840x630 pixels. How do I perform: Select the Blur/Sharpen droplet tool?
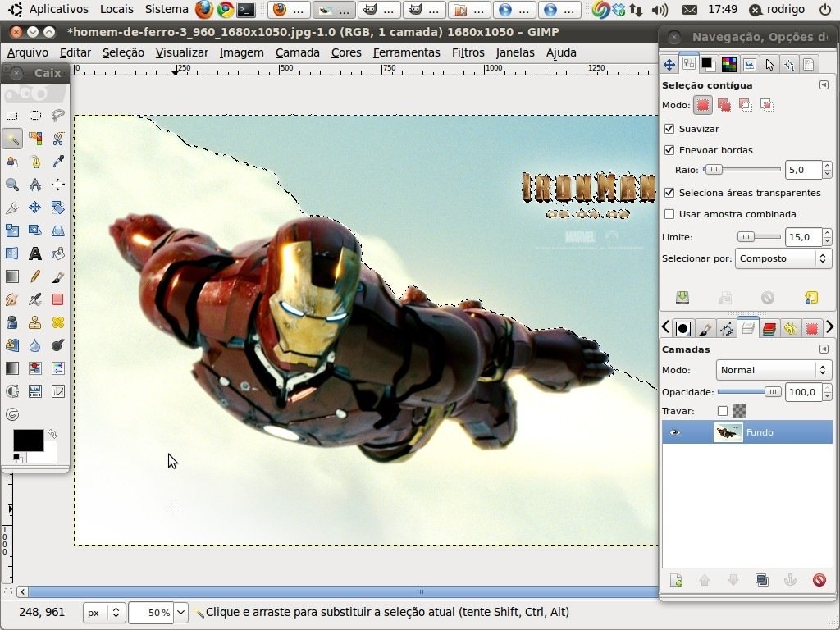point(34,345)
